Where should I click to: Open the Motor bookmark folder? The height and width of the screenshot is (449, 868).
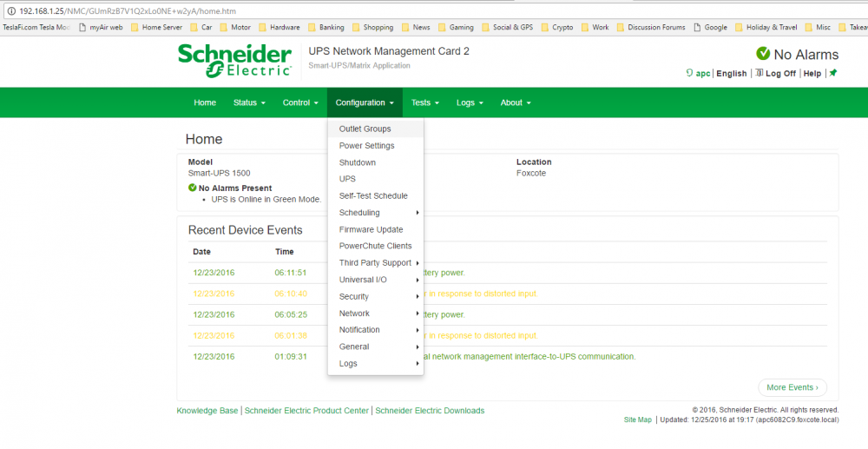pos(235,27)
